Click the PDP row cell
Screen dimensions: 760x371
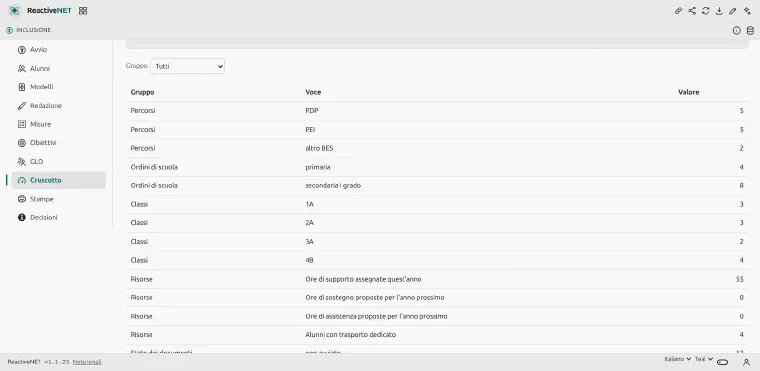[312, 111]
